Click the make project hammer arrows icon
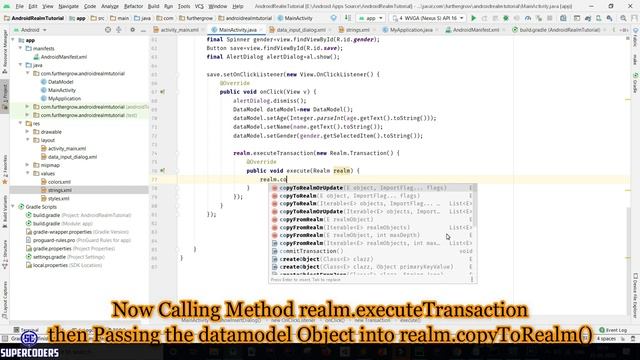The width and height of the screenshot is (640, 360). click(x=348, y=18)
